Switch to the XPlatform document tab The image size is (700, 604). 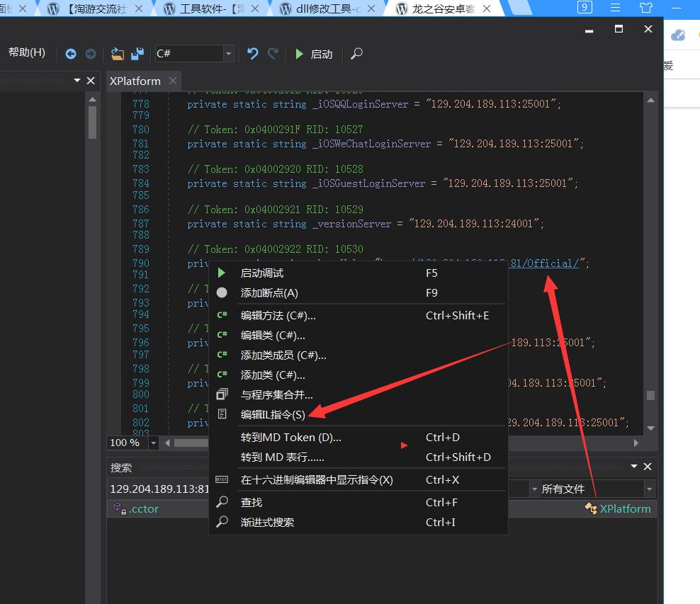[x=135, y=81]
